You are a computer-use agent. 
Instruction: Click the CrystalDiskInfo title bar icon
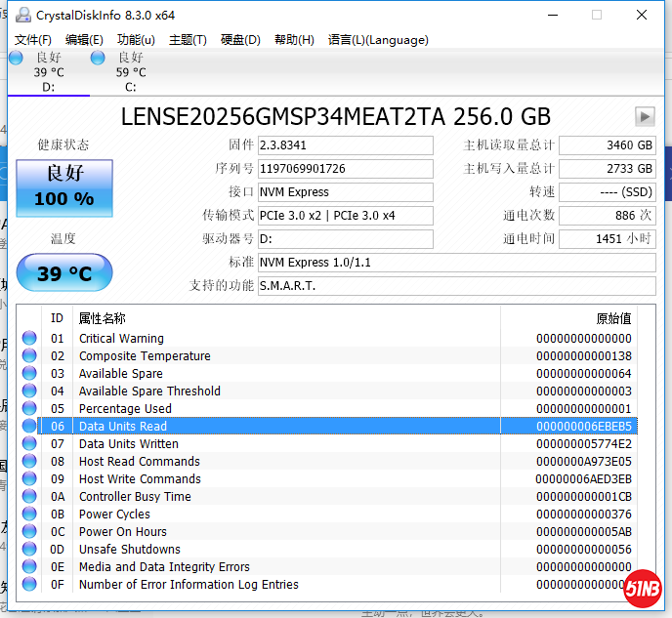point(23,15)
